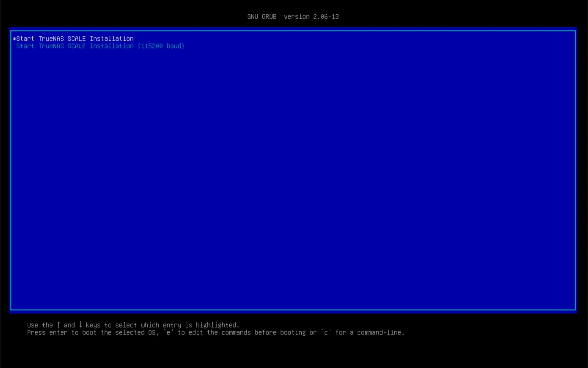This screenshot has height=368, width=588.
Task: Select the highlighted "Start TrueNAS SCALE Installation" entry
Action: click(73, 39)
